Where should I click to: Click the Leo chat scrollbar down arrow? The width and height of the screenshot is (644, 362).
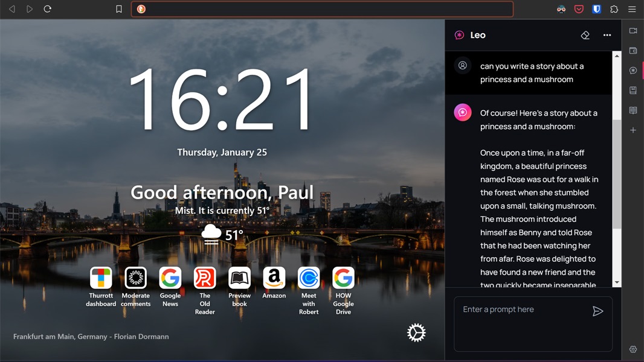tap(617, 282)
